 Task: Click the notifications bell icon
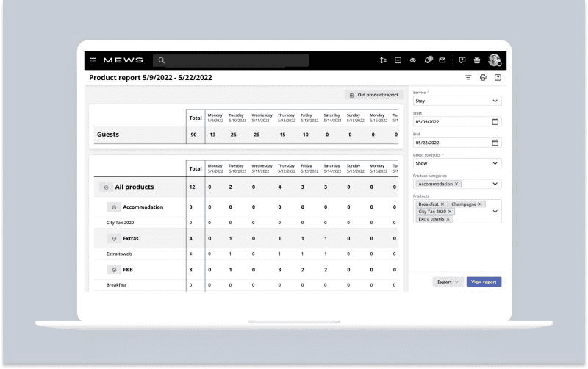pyautogui.click(x=428, y=60)
